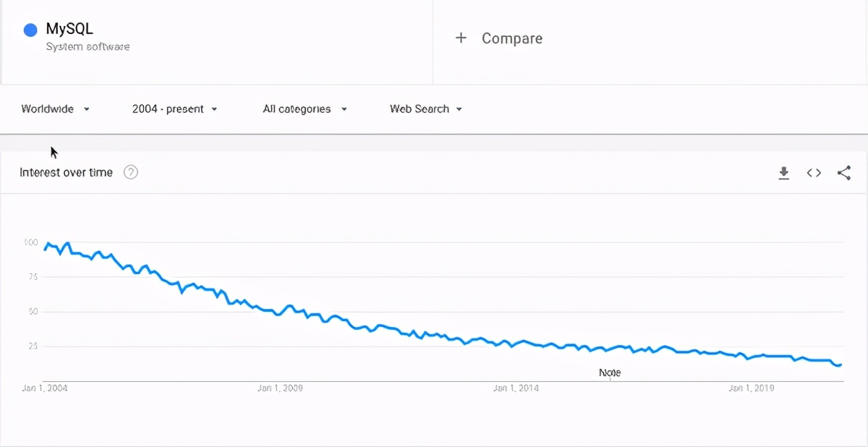Click the Interest over time heading
The height and width of the screenshot is (447, 868).
click(x=66, y=172)
